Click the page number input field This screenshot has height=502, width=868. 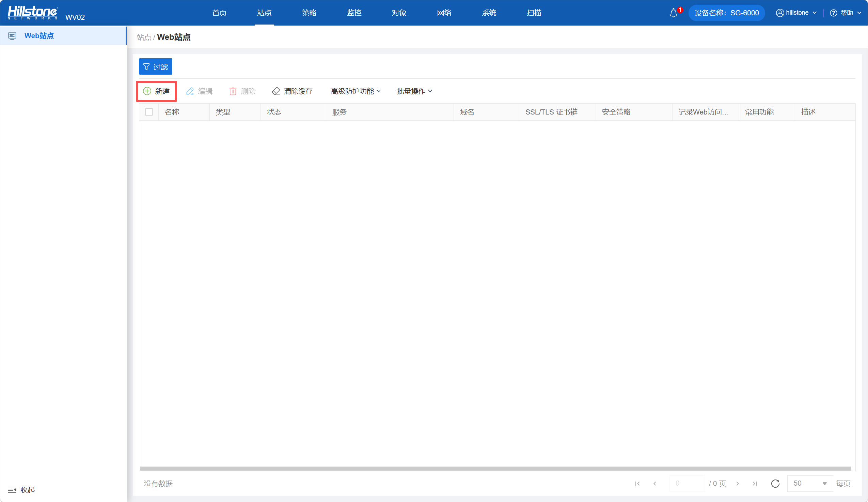pyautogui.click(x=686, y=483)
